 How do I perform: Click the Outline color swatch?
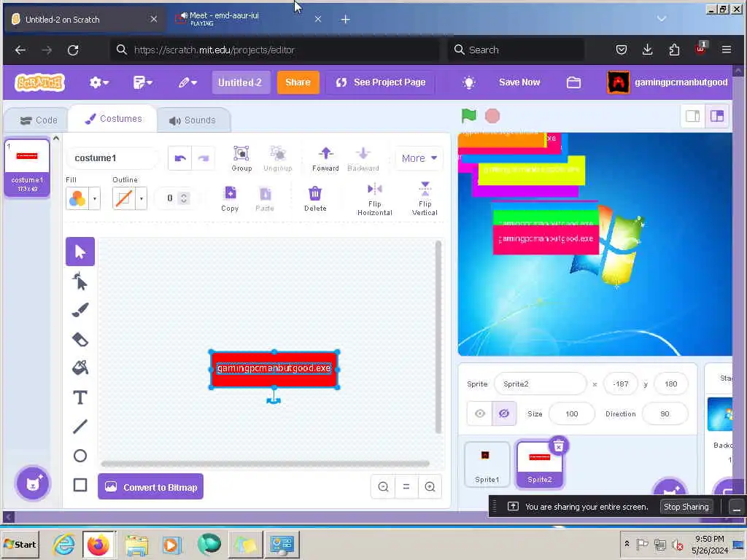[124, 198]
